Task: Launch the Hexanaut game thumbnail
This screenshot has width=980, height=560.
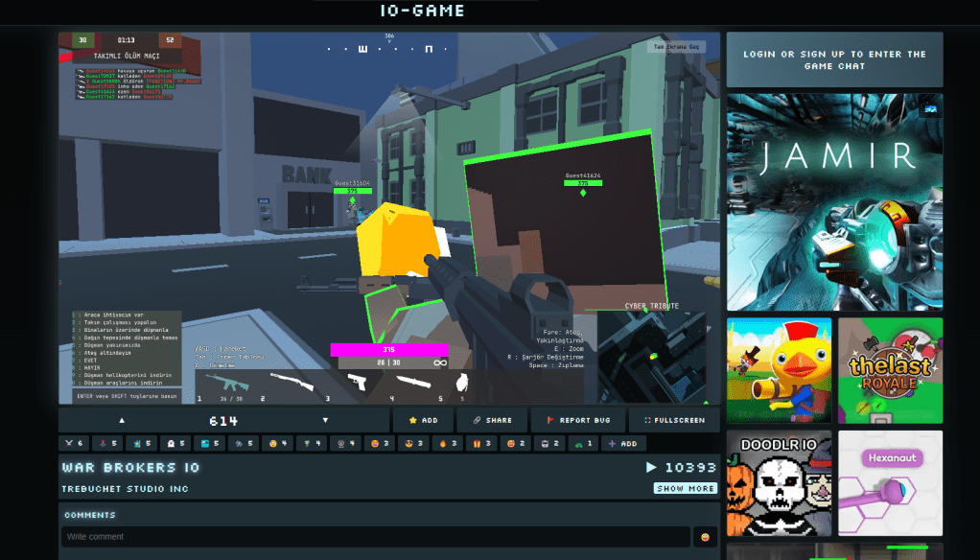Action: [x=890, y=482]
